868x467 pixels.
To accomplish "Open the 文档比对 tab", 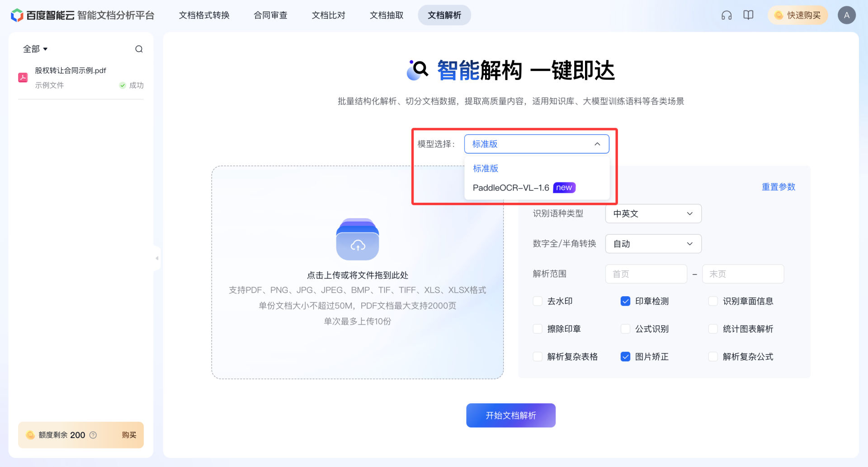I will pyautogui.click(x=329, y=15).
